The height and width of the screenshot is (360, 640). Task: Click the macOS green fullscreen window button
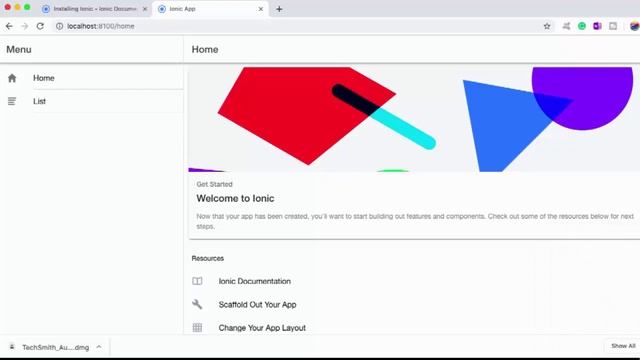[27, 7]
